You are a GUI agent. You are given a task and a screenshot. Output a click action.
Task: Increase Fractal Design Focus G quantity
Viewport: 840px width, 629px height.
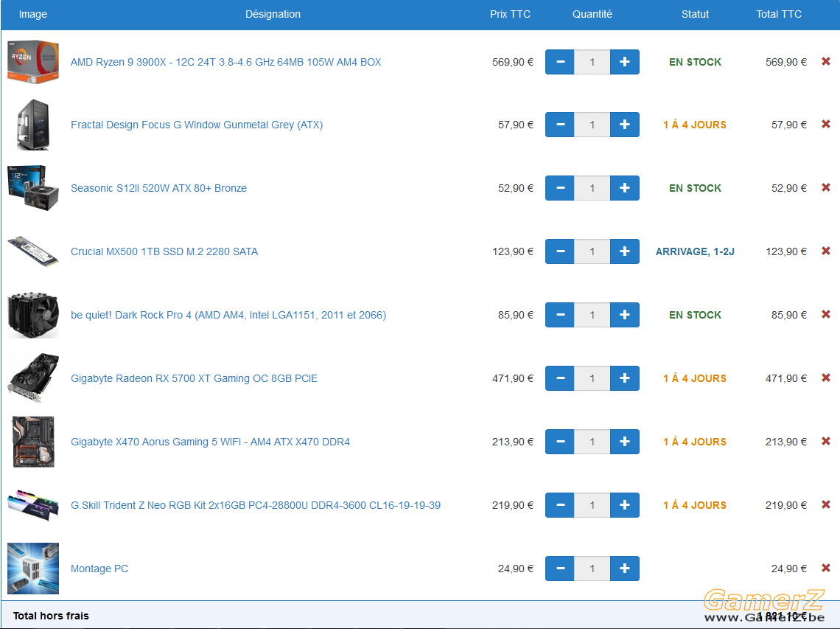pyautogui.click(x=625, y=125)
